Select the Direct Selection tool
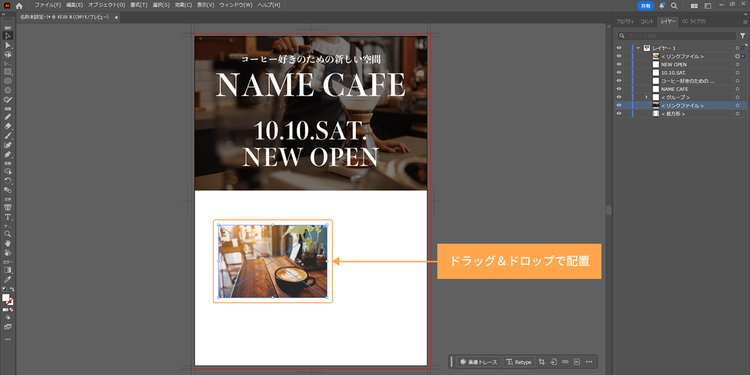The height and width of the screenshot is (375, 750). 8,45
